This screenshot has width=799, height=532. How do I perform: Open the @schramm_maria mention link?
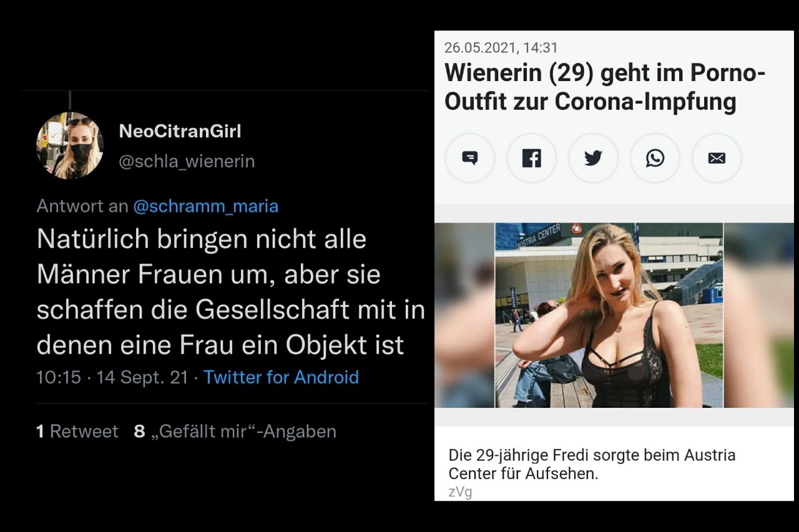(206, 206)
